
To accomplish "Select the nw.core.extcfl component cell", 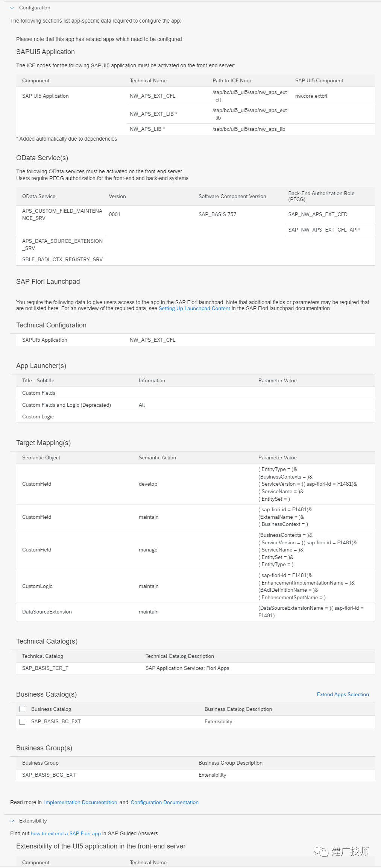I will pyautogui.click(x=311, y=96).
